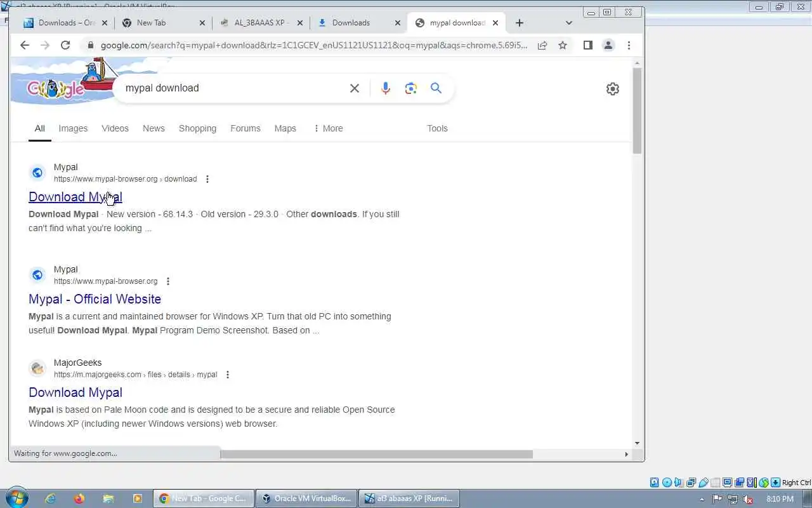Open Google quick settings gear

pos(613,89)
